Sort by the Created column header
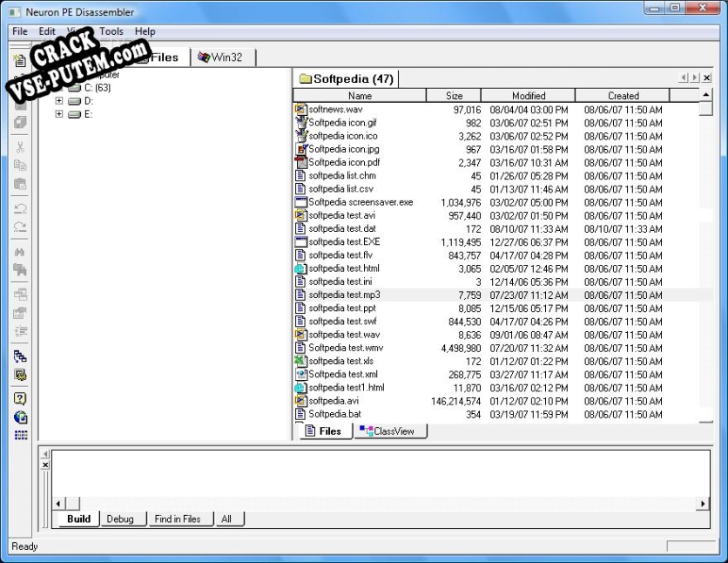This screenshot has width=728, height=563. [x=623, y=96]
